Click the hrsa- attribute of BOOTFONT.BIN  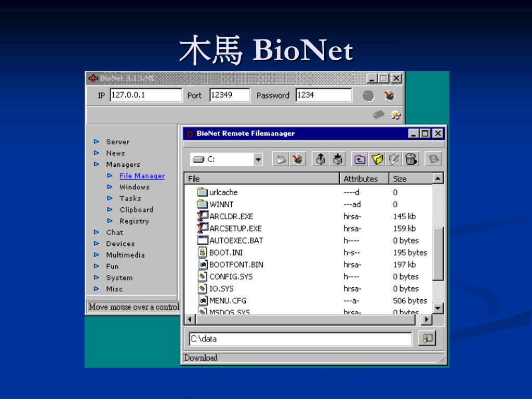coord(352,264)
